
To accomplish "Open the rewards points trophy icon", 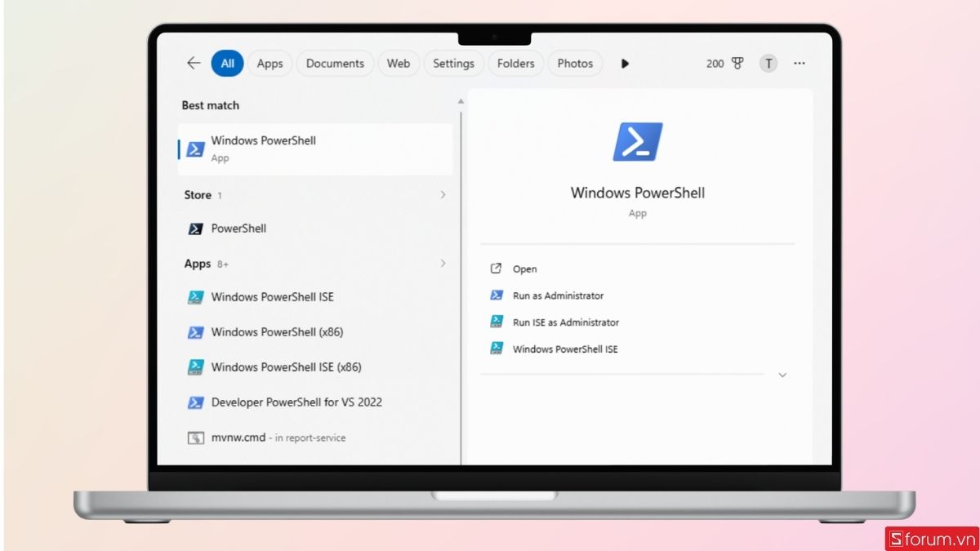I will (x=737, y=63).
